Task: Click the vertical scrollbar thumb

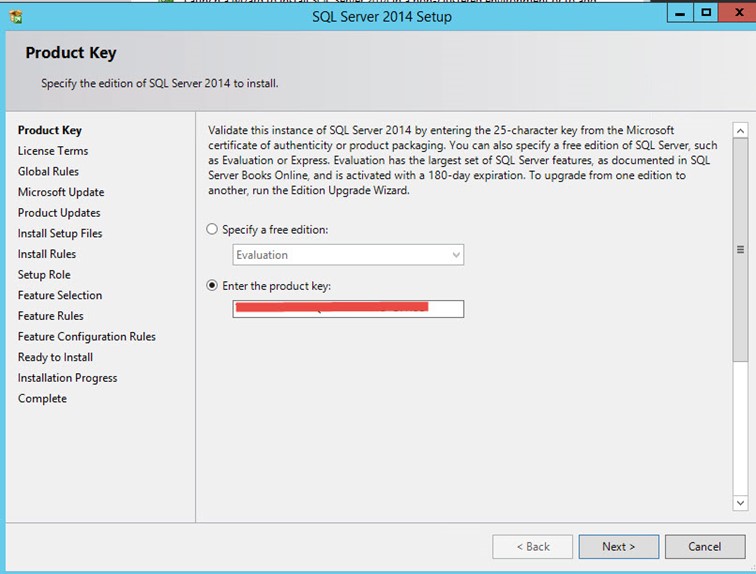Action: (740, 250)
